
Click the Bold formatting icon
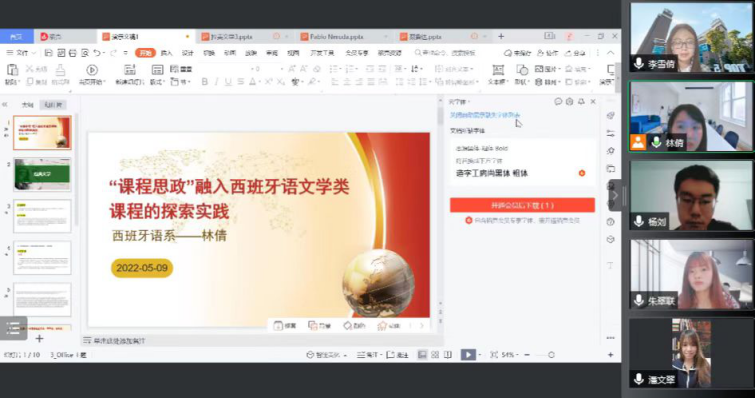click(x=204, y=82)
